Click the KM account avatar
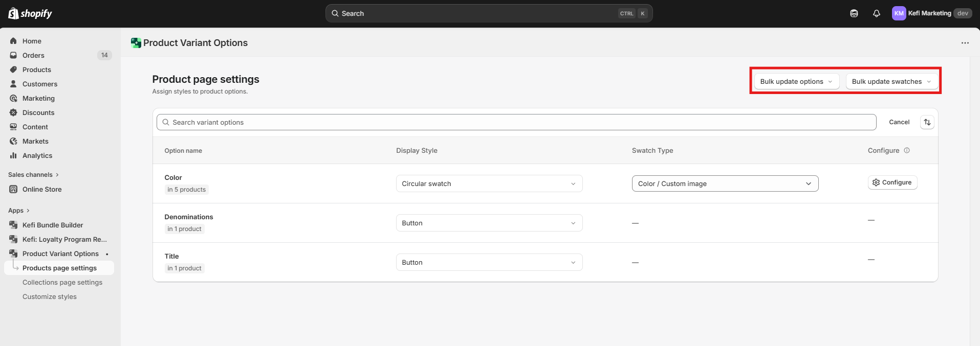The height and width of the screenshot is (346, 980). pyautogui.click(x=899, y=13)
